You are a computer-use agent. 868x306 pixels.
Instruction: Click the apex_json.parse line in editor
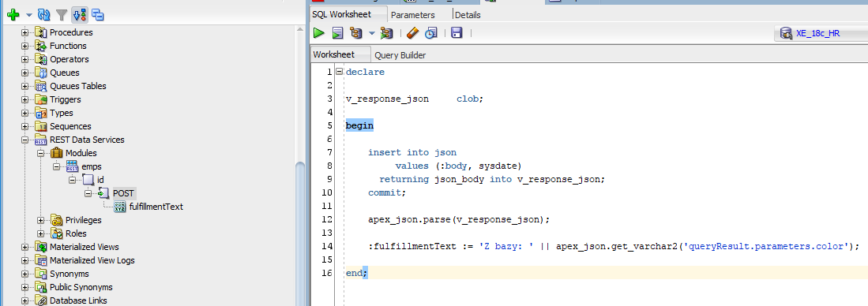(459, 219)
